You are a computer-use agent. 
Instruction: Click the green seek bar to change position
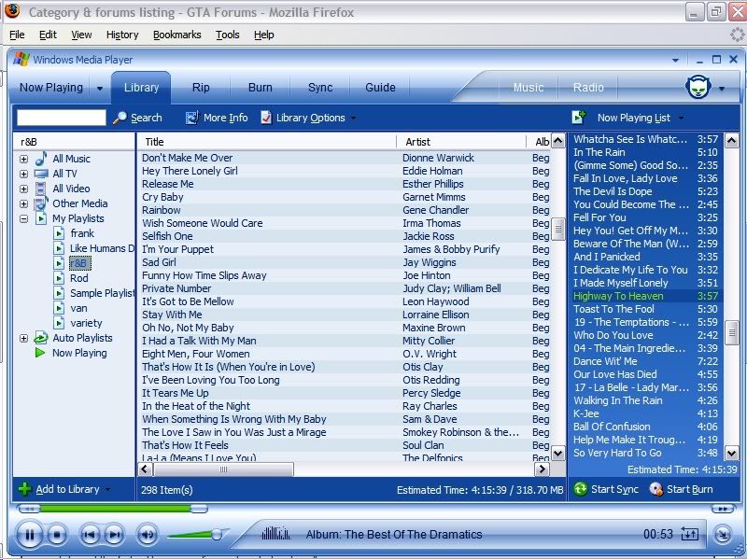point(114,509)
